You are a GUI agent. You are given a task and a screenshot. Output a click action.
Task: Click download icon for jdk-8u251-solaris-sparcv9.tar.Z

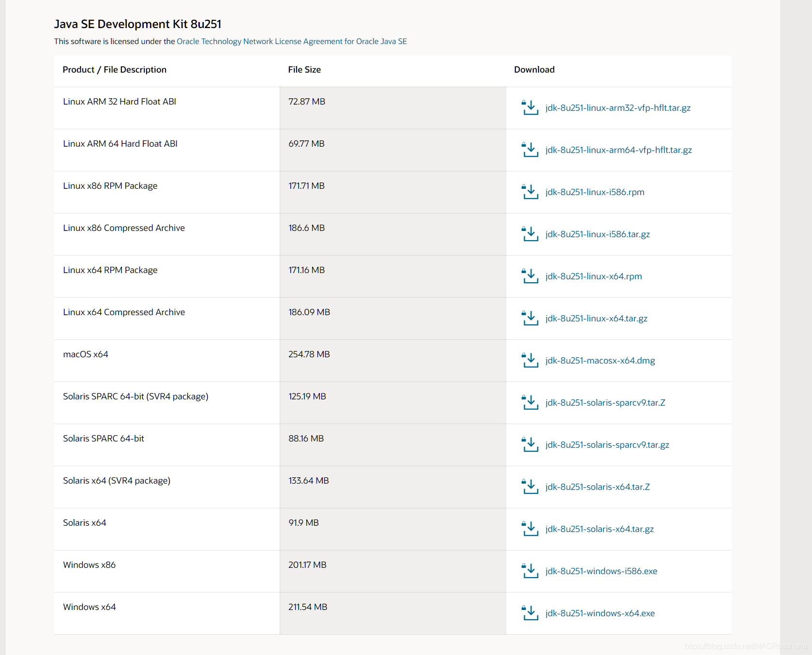tap(530, 402)
